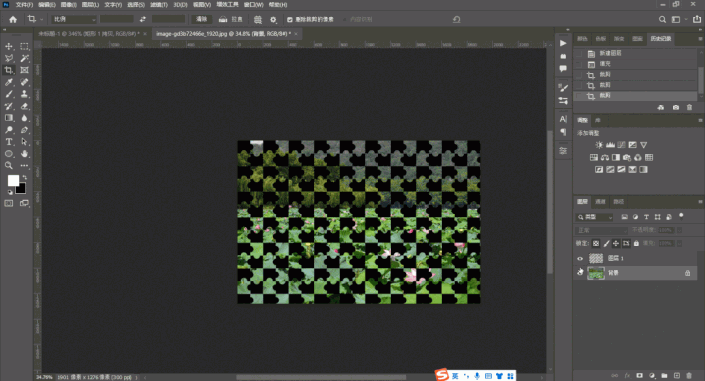The image size is (705, 381).
Task: Open the layer blend mode dropdown
Action: pyautogui.click(x=601, y=230)
